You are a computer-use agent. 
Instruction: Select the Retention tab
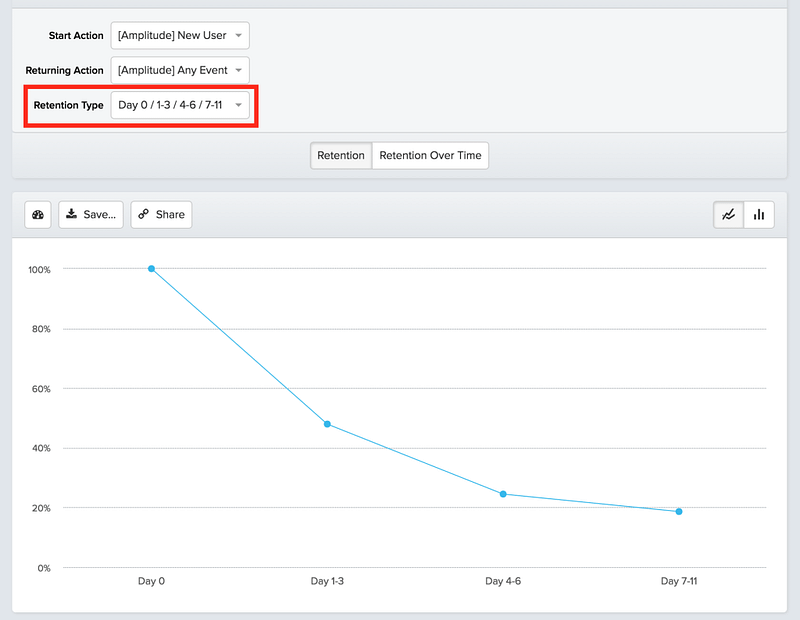341,156
